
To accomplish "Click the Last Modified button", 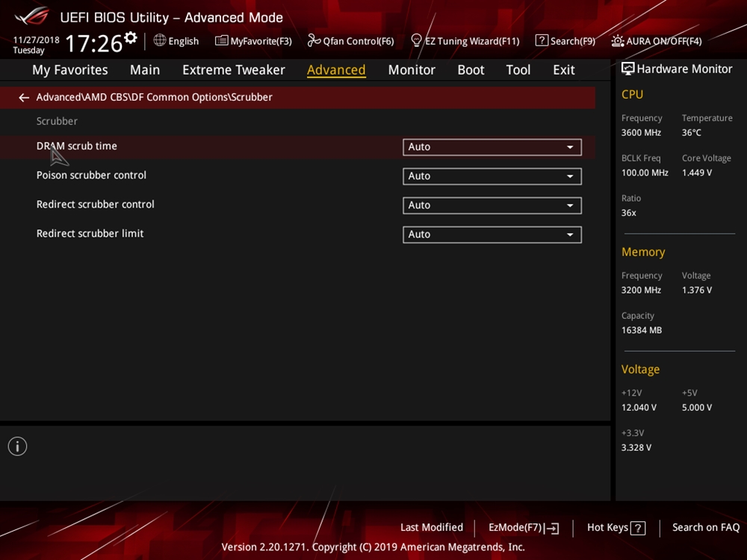I will [x=432, y=527].
